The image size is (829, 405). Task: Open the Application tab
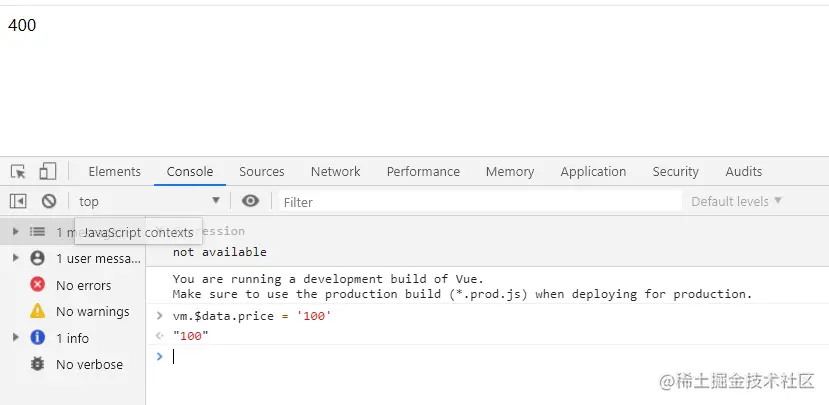[593, 171]
